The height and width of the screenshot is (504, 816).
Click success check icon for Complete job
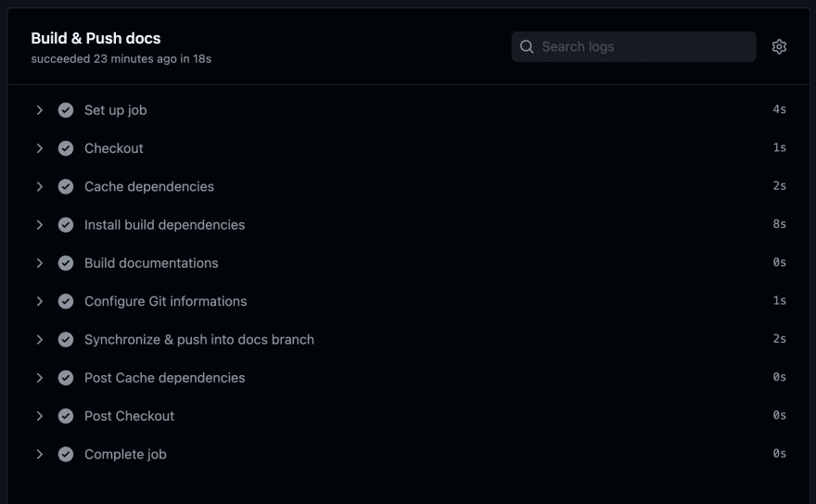(66, 454)
